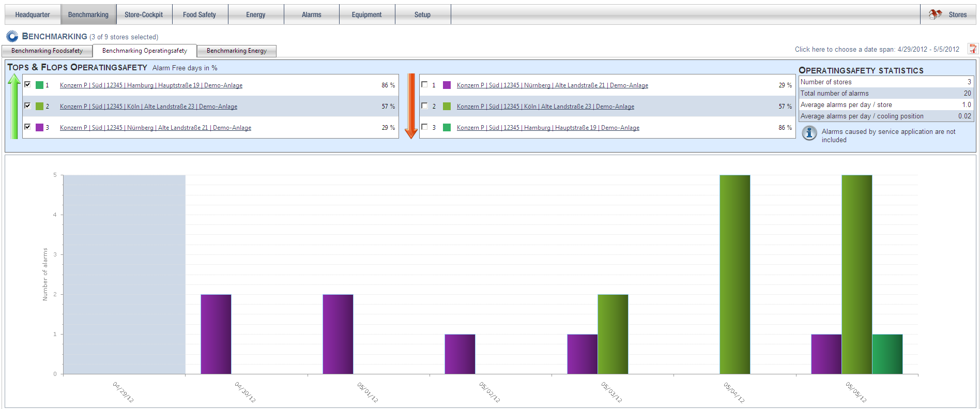Screen dimensions: 980x409
Task: Click Total number of alarms value 20
Action: tap(967, 93)
